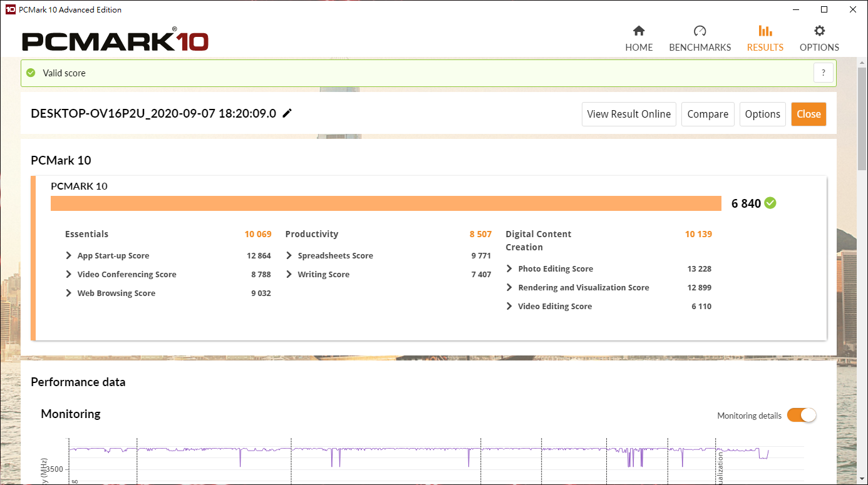868x485 pixels.
Task: Click the Valid score green check icon
Action: [31, 73]
